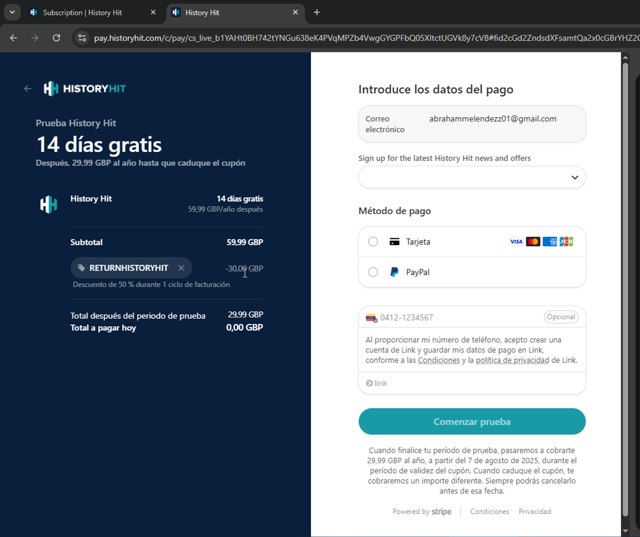Open site information icon in address bar
The height and width of the screenshot is (537, 640).
tap(82, 38)
